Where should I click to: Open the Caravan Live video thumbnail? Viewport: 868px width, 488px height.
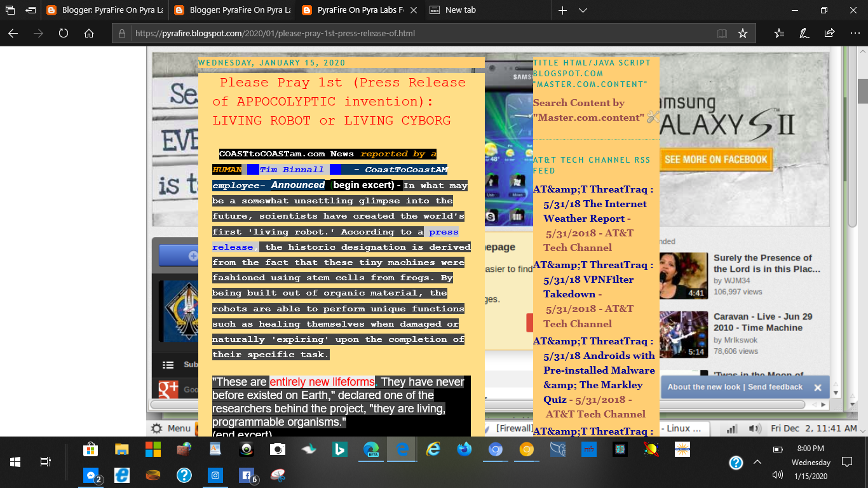coord(683,334)
